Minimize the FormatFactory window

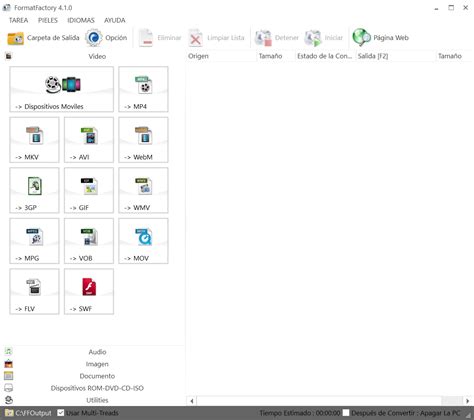click(x=436, y=8)
